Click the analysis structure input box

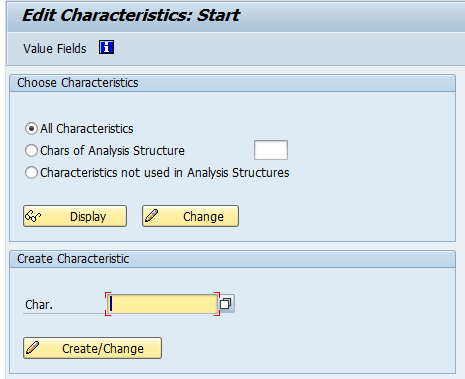coord(271,150)
